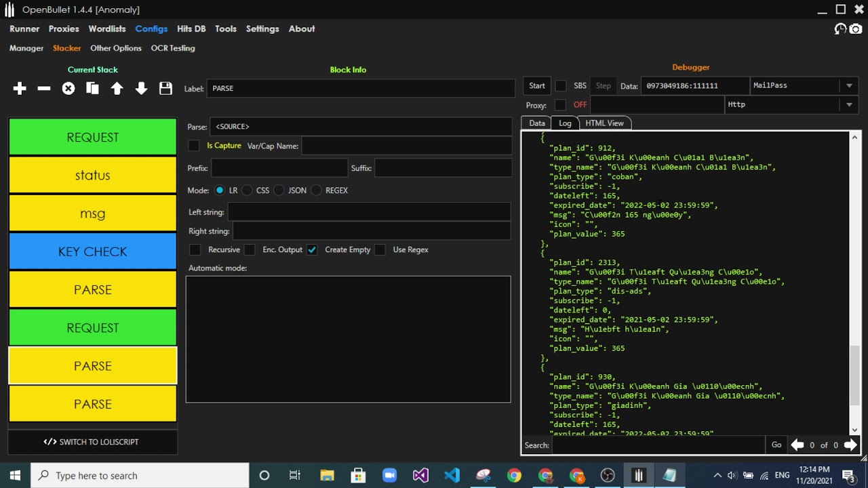Enable the Use Regex checkbox
Viewport: 868px width, 488px height.
click(x=380, y=249)
